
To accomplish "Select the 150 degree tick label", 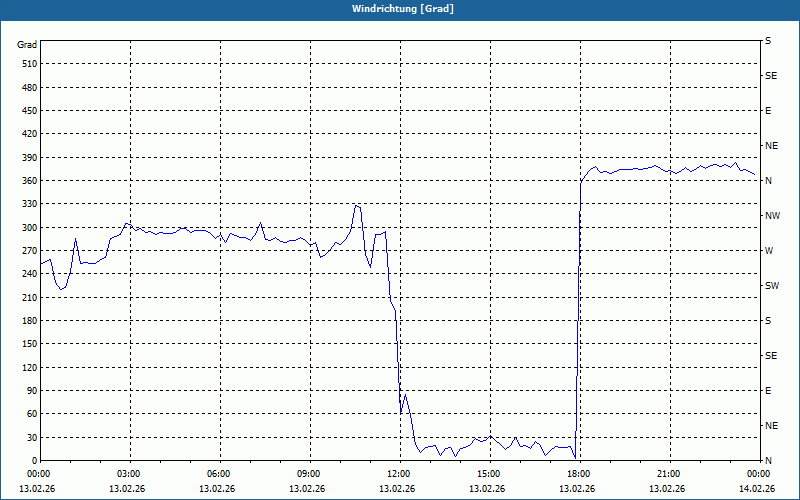I will coord(29,344).
